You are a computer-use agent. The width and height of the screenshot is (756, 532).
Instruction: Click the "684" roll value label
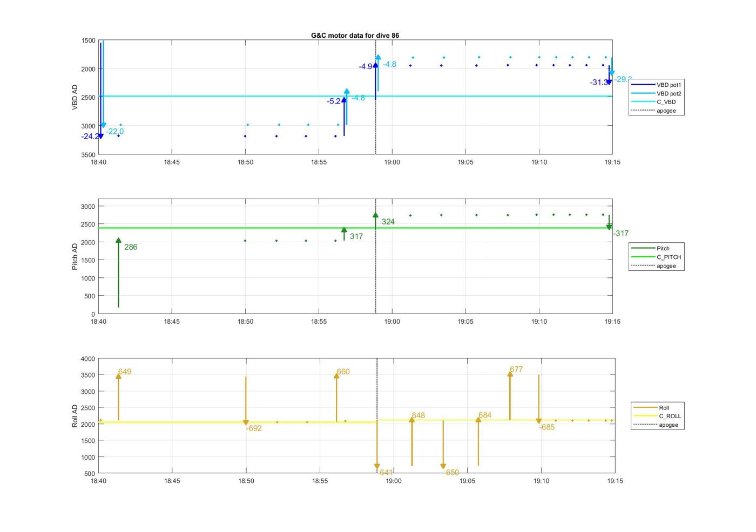pos(485,415)
